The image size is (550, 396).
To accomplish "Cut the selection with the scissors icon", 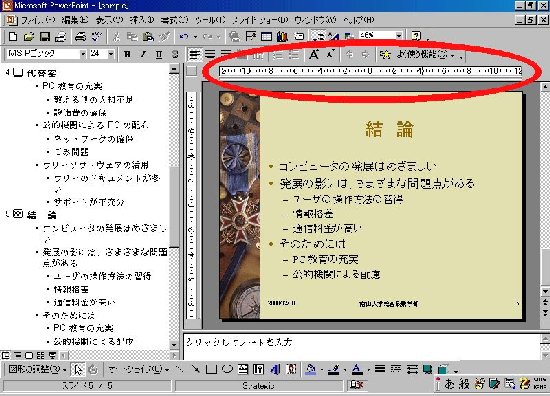I will pos(116,36).
